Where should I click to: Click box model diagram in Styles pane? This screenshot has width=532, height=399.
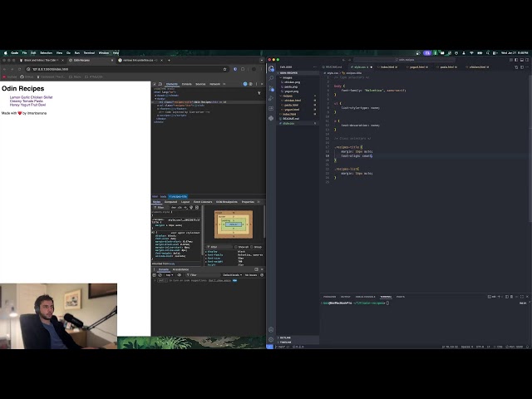234,224
